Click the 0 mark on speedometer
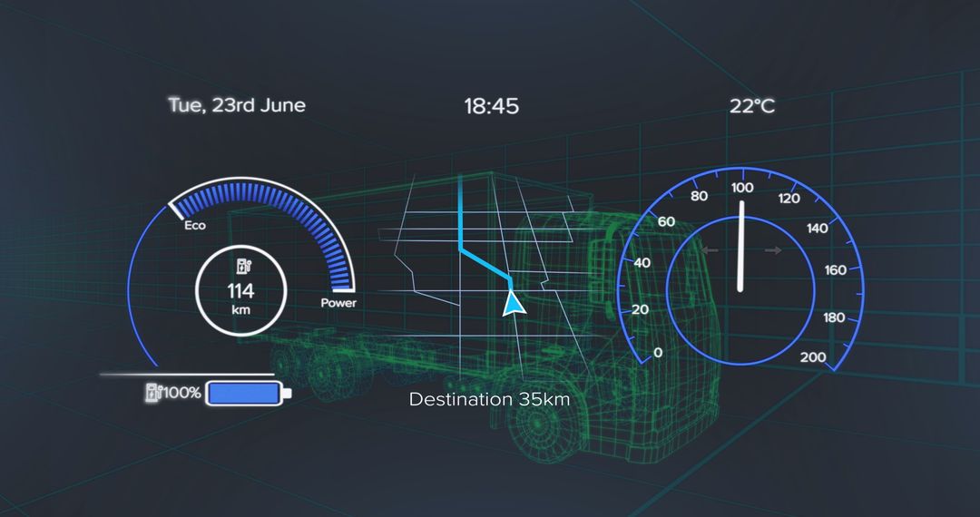Viewport: 980px width, 517px height. point(658,353)
